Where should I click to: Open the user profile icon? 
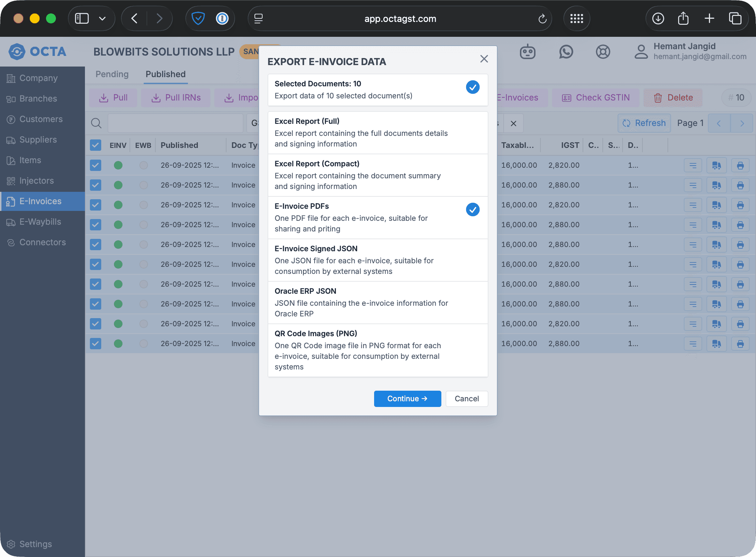(641, 52)
